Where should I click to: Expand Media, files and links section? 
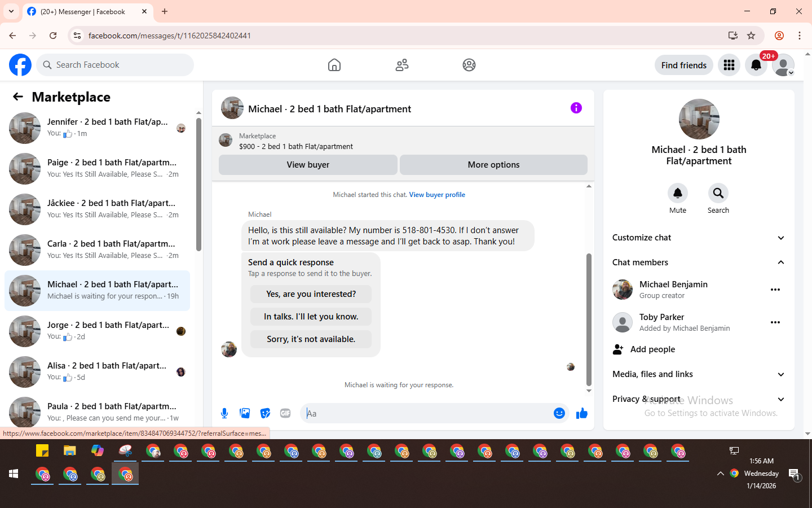coord(699,374)
